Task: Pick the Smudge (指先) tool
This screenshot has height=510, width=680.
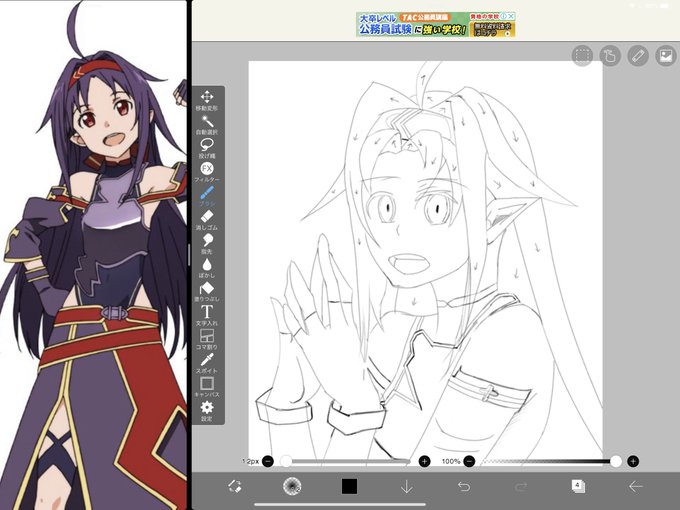Action: point(207,244)
